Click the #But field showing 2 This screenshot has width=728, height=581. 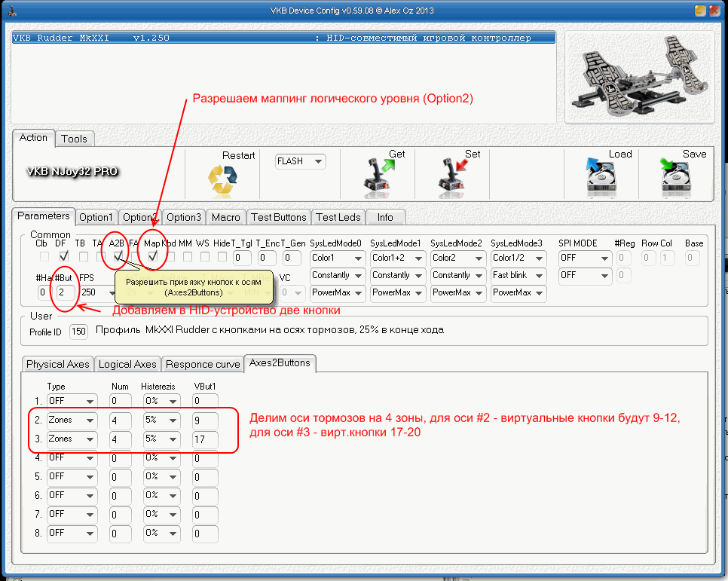tap(66, 292)
